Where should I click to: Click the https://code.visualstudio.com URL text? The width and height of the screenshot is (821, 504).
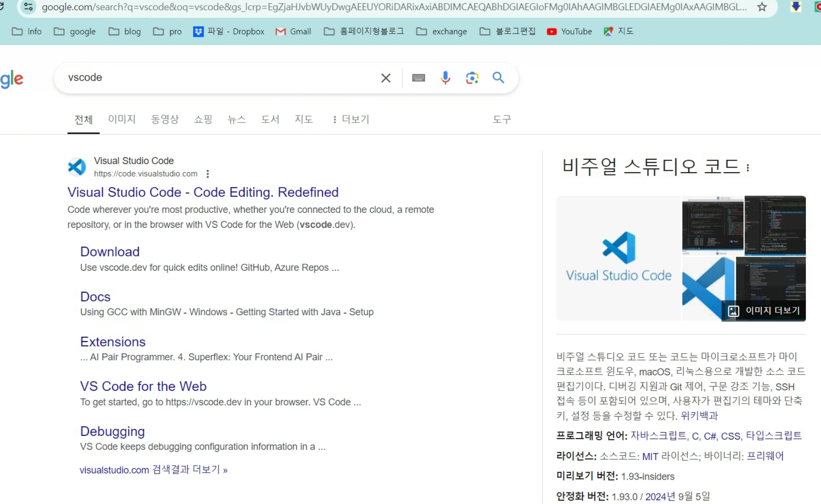click(x=146, y=174)
